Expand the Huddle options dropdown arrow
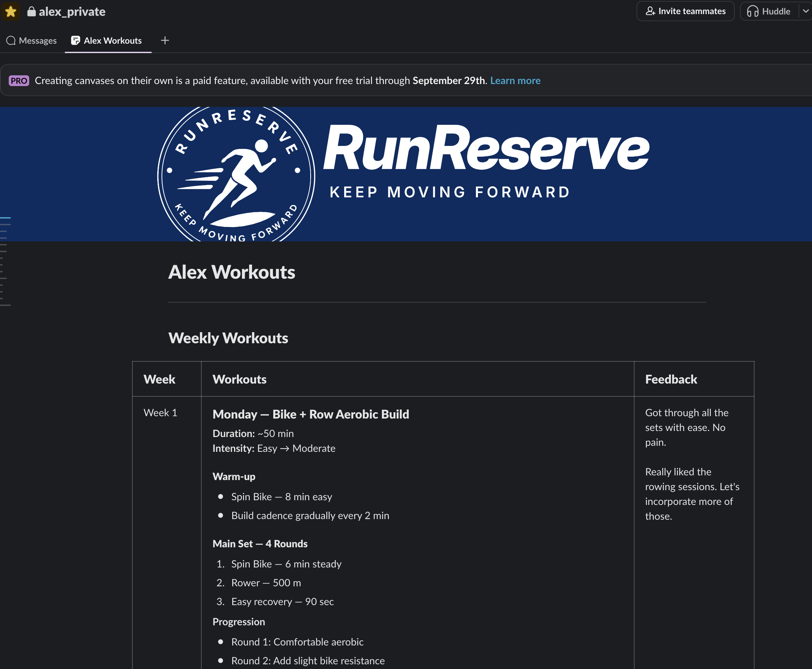Screen dimensions: 812x669 click(806, 11)
